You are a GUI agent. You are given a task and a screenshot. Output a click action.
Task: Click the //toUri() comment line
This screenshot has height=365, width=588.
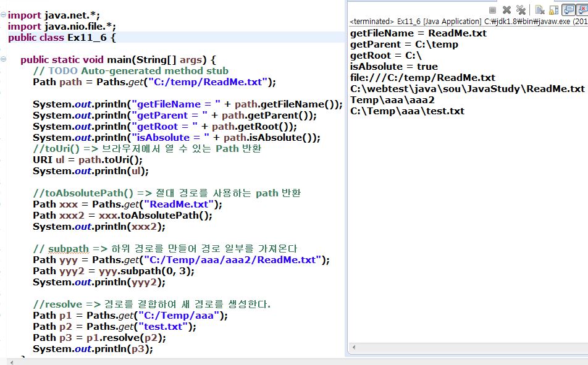147,149
